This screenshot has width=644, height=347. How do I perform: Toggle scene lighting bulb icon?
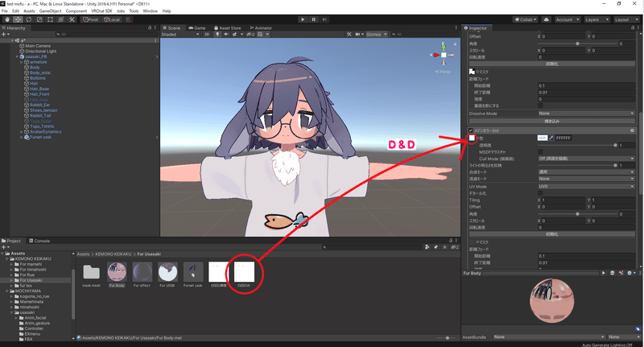point(217,35)
